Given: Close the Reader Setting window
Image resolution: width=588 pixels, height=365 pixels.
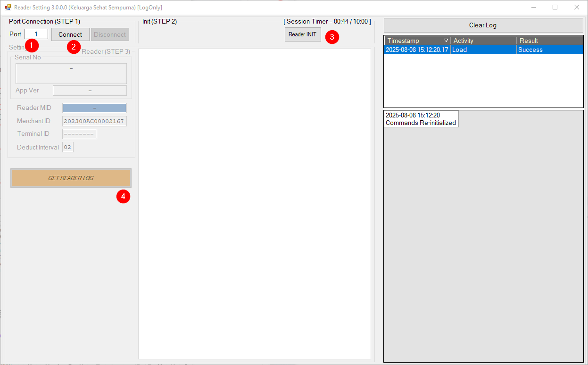Looking at the screenshot, I should [576, 7].
